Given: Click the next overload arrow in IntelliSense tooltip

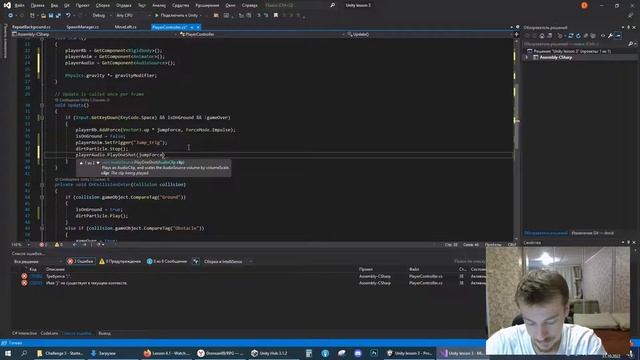Looking at the screenshot, I should [98, 163].
